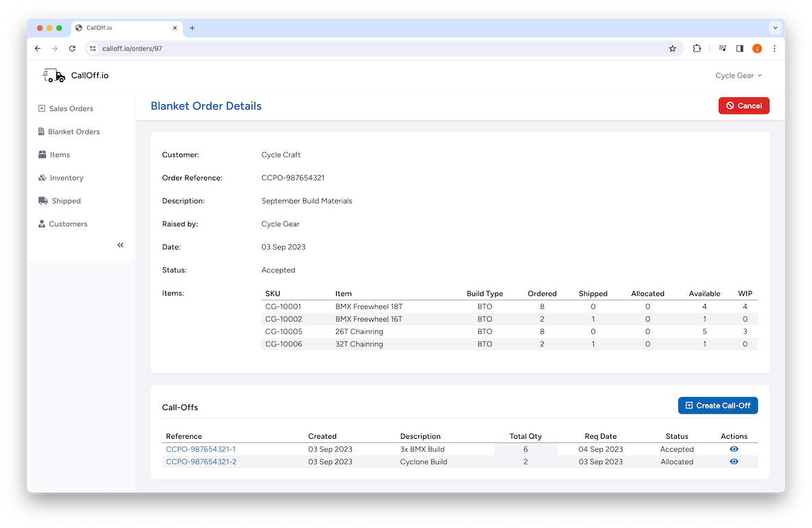Open Shipped in sidebar
812x528 pixels.
(60, 201)
